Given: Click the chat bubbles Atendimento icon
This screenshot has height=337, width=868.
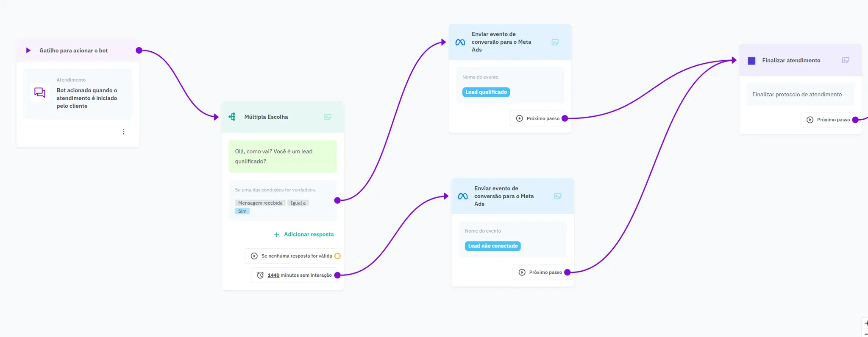Looking at the screenshot, I should click(40, 92).
